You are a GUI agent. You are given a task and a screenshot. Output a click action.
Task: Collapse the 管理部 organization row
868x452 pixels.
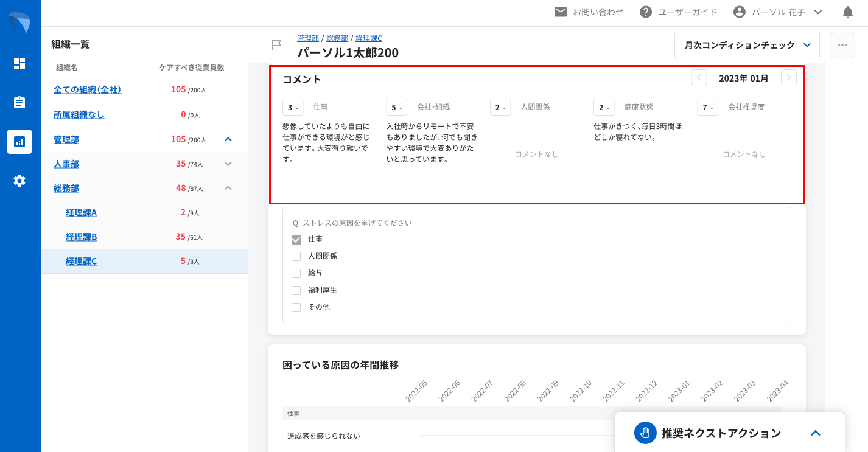tap(228, 139)
